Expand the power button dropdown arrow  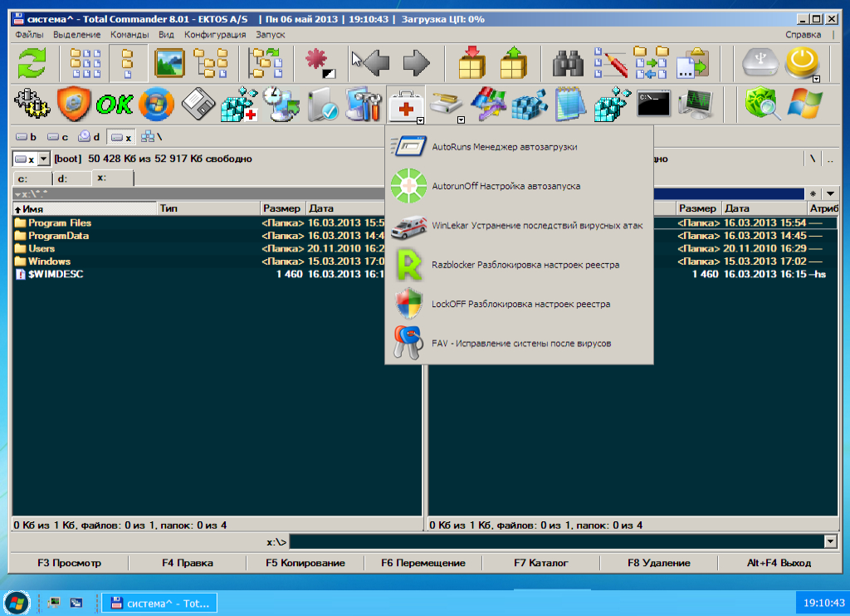816,79
